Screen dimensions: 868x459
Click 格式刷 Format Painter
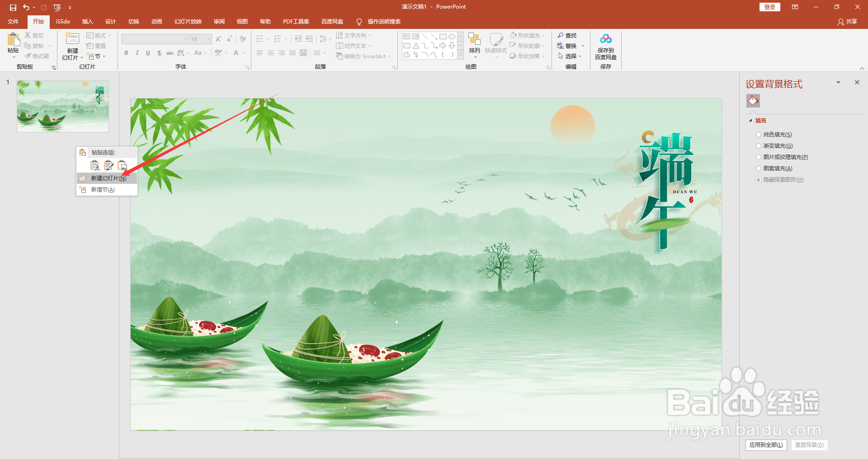[x=37, y=56]
